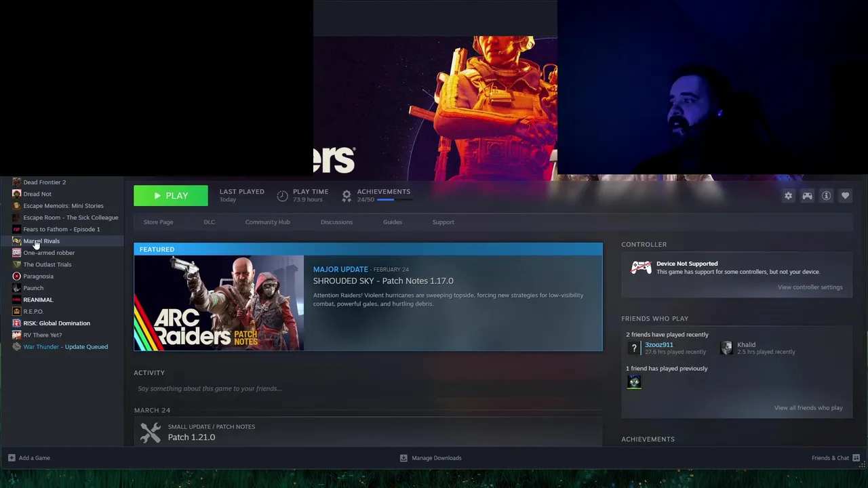
Task: Switch to the Community Hub tab
Action: pos(268,222)
